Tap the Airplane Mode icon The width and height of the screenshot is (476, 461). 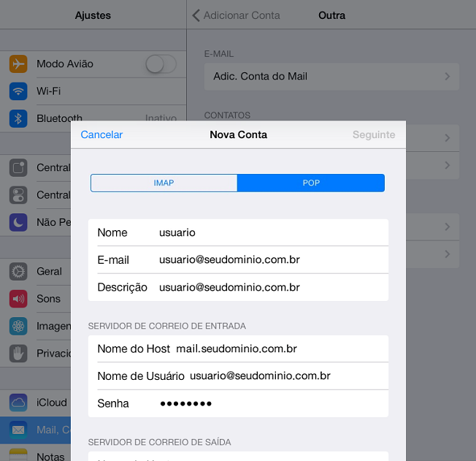(18, 64)
